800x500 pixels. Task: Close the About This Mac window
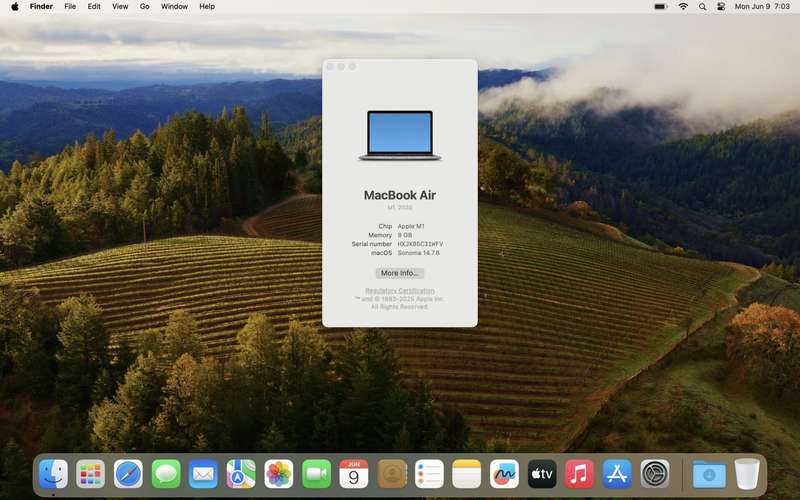pos(330,67)
